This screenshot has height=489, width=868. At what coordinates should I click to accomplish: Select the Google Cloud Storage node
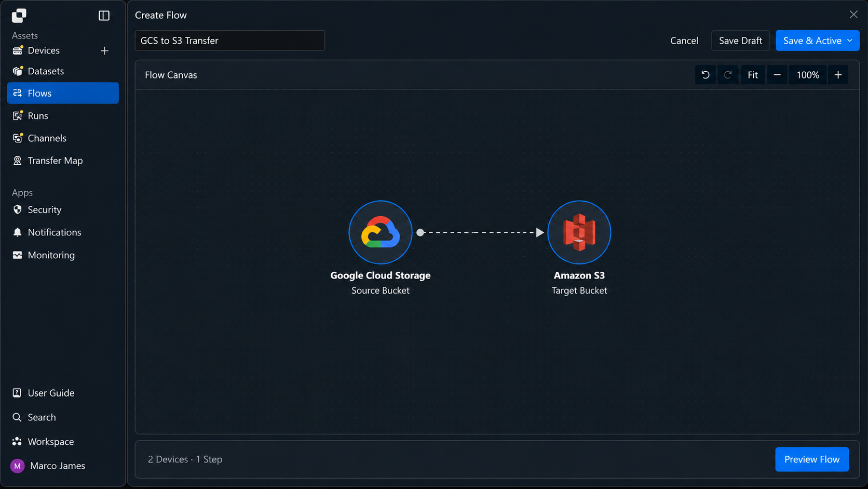coord(381,232)
